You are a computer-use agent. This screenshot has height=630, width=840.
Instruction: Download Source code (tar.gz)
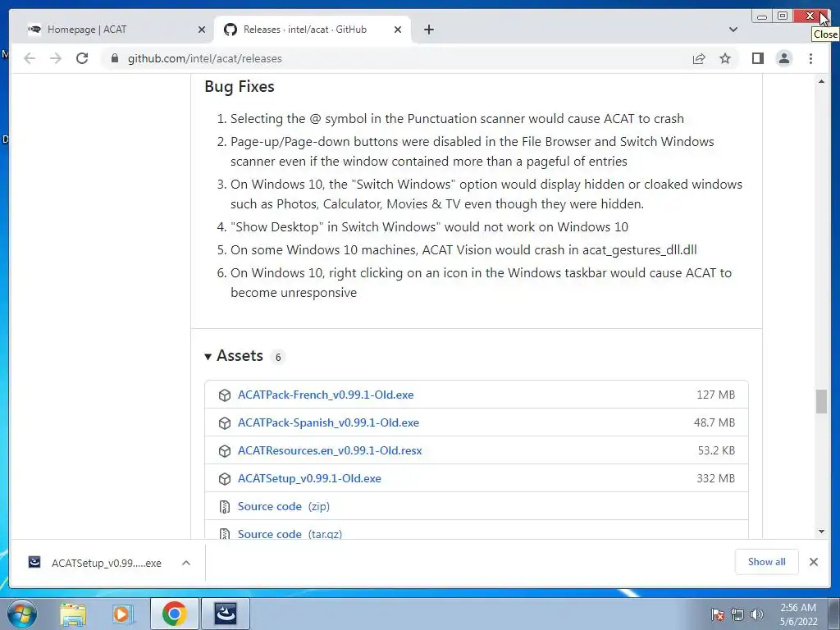pyautogui.click(x=290, y=533)
